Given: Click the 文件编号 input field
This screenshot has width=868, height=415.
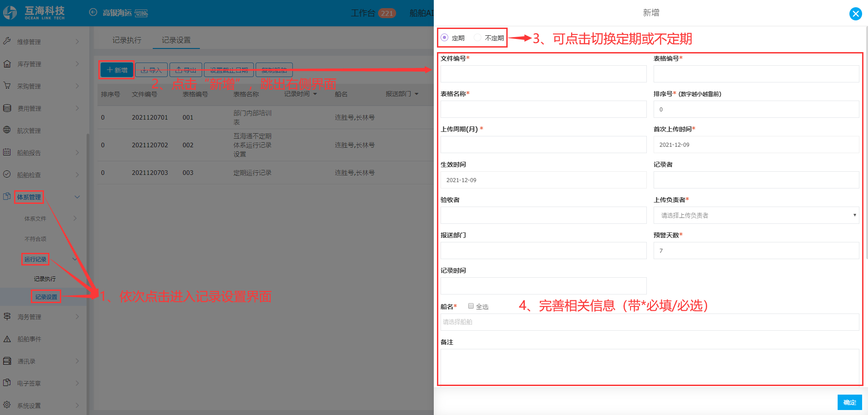Looking at the screenshot, I should pos(543,74).
